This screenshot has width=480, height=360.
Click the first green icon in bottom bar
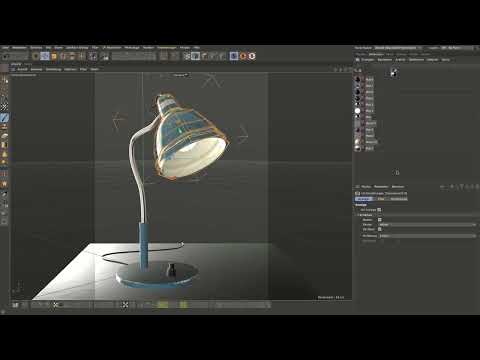pos(163,304)
